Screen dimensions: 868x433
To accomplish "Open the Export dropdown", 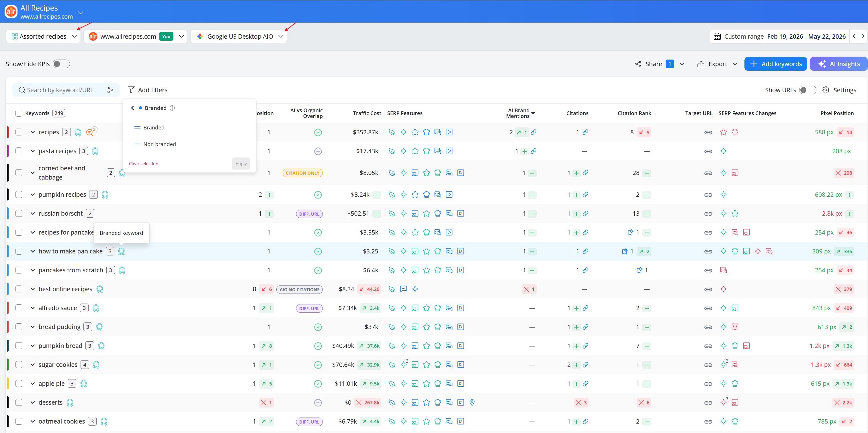I will click(x=718, y=64).
